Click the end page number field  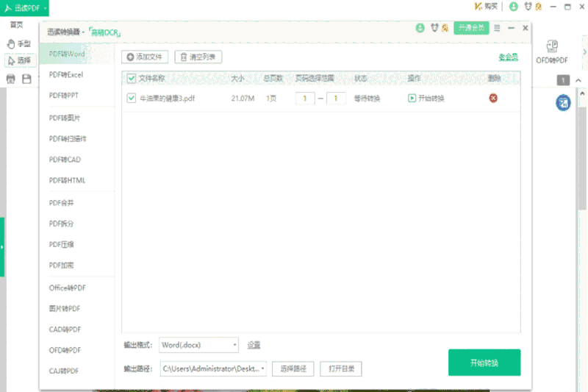click(x=336, y=99)
